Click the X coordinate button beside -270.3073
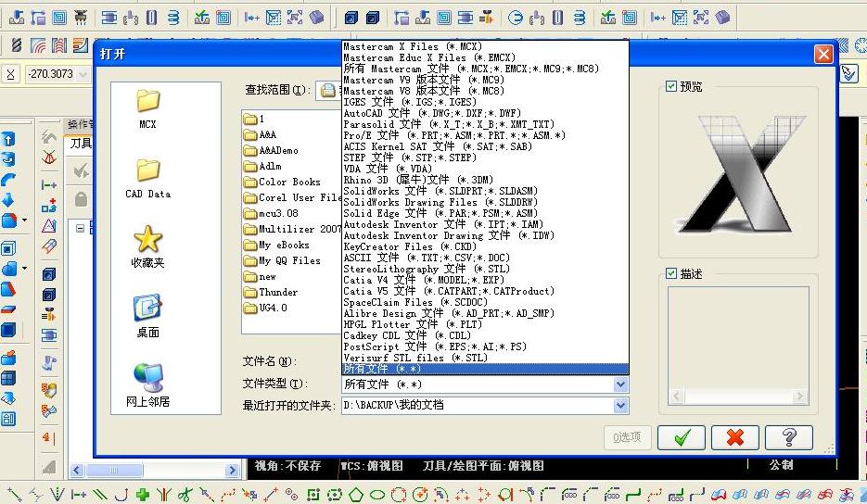The height and width of the screenshot is (504, 867). (10, 73)
